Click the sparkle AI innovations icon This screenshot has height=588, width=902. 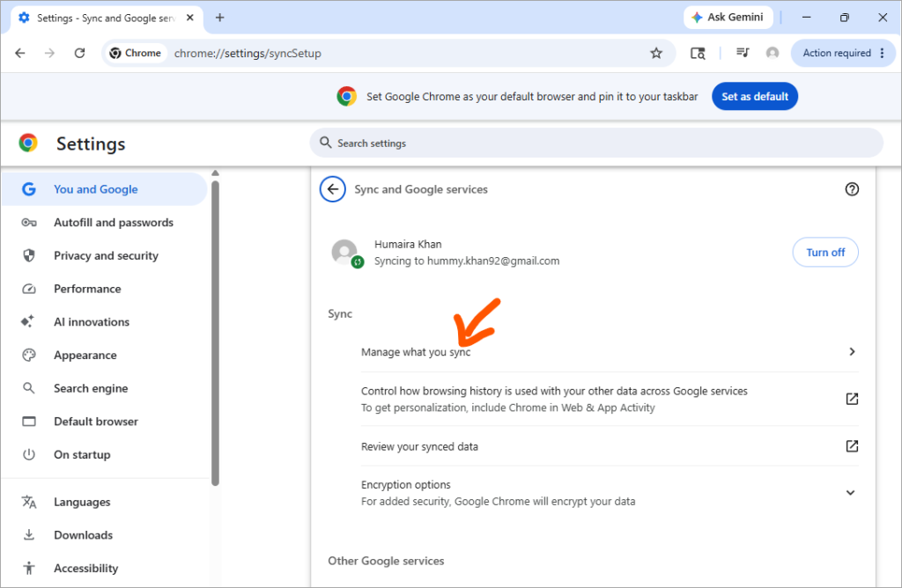[27, 321]
